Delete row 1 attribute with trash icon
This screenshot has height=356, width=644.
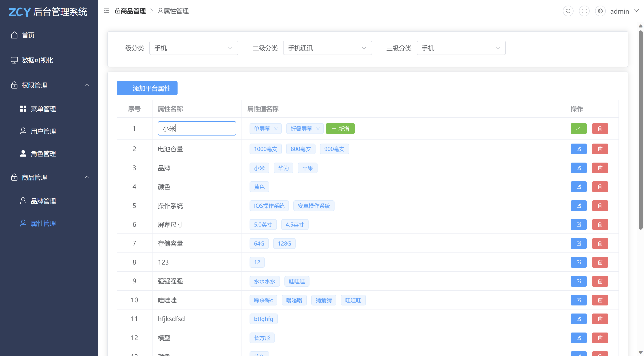click(x=600, y=129)
